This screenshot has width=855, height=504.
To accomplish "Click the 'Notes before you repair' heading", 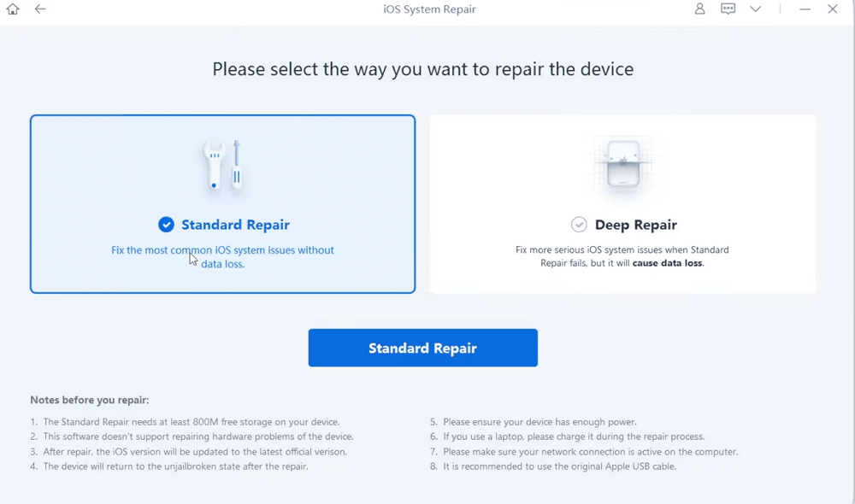I will pos(89,400).
